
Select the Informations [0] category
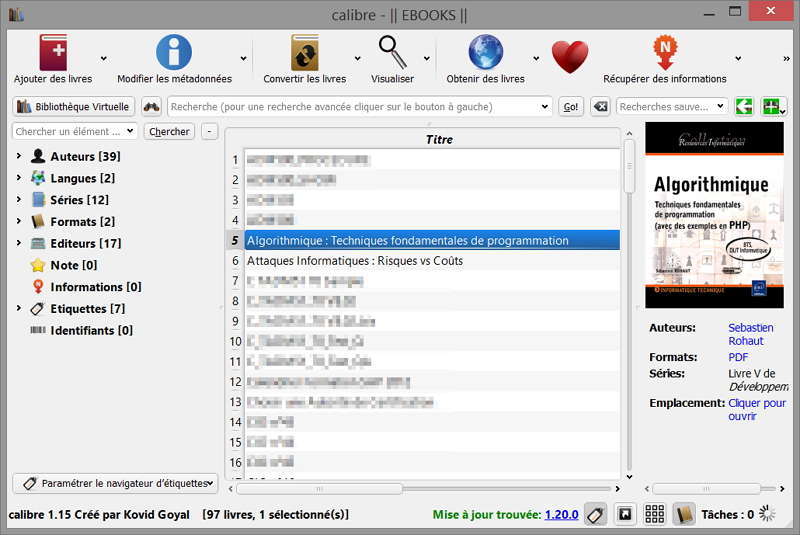coord(95,287)
